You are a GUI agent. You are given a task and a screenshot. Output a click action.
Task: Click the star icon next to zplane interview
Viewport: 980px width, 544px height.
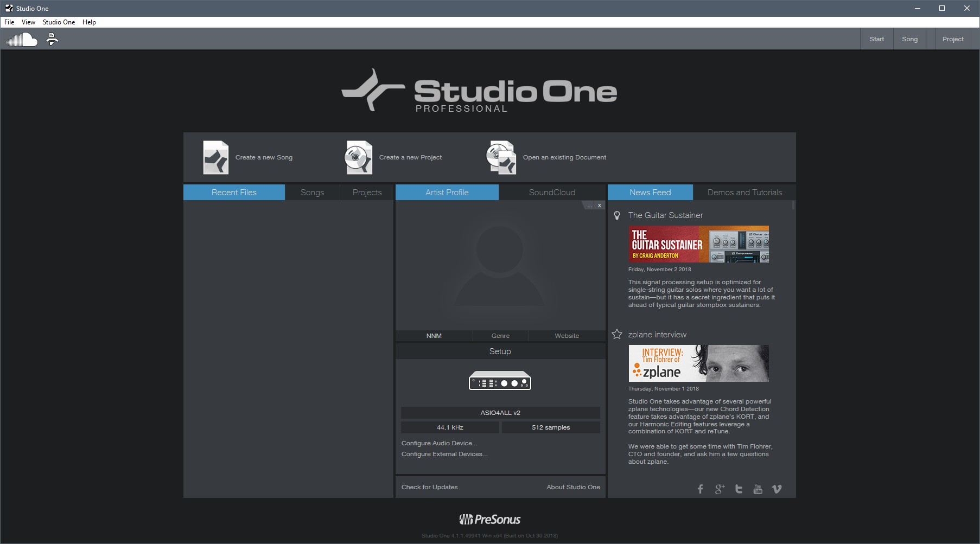coord(617,334)
